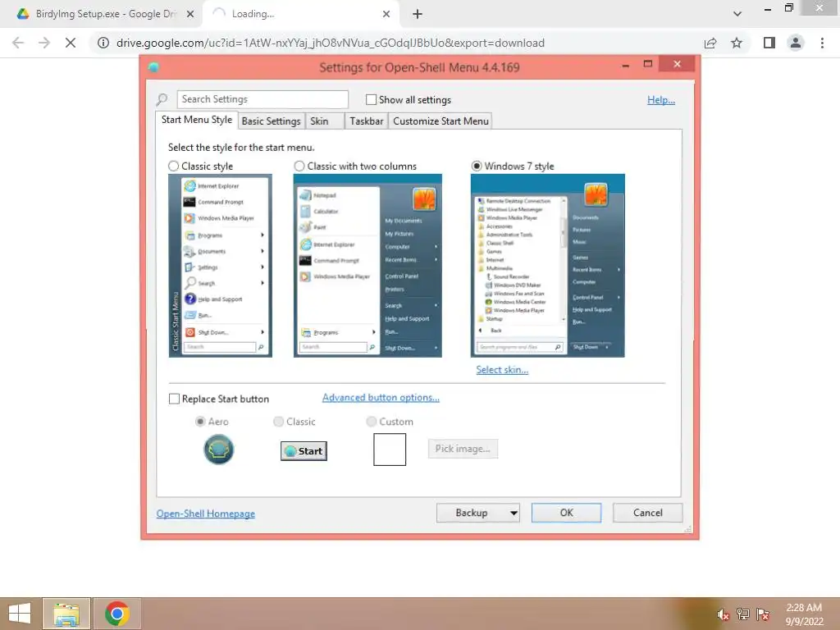Click the Aero start button shell image

(x=218, y=450)
